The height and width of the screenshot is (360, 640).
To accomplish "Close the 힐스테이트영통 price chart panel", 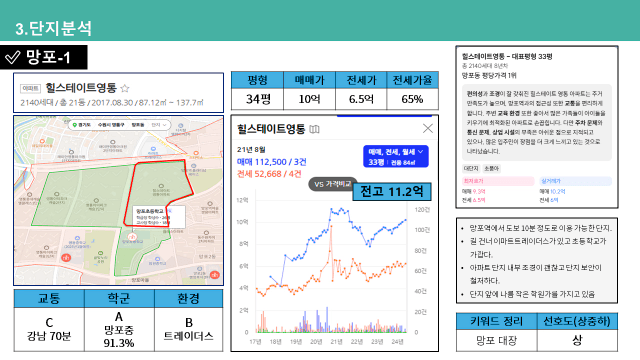I will coord(427,129).
